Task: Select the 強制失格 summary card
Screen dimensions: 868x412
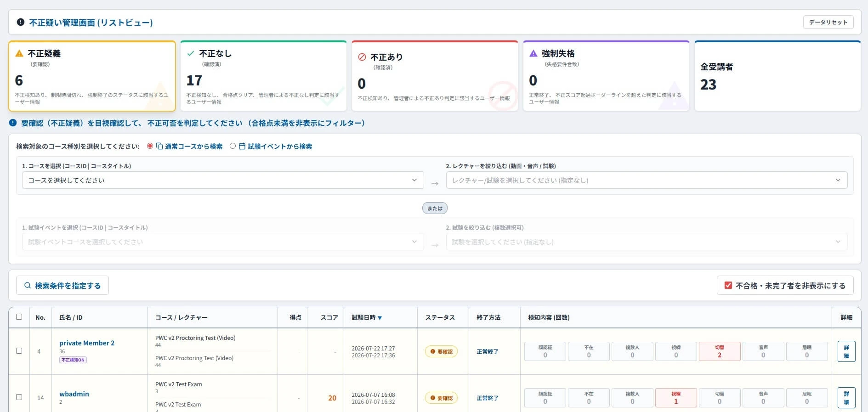Action: point(606,76)
